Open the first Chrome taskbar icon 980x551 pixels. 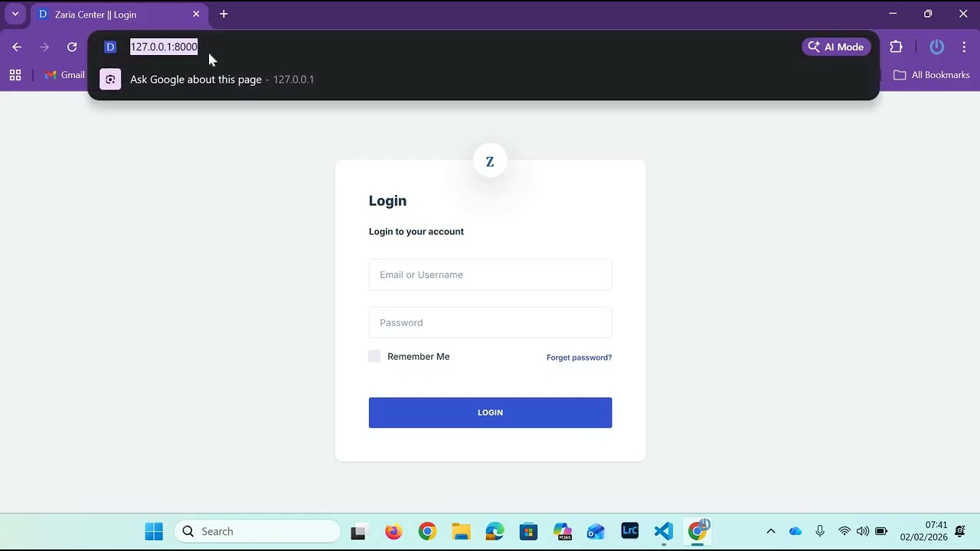point(427,531)
